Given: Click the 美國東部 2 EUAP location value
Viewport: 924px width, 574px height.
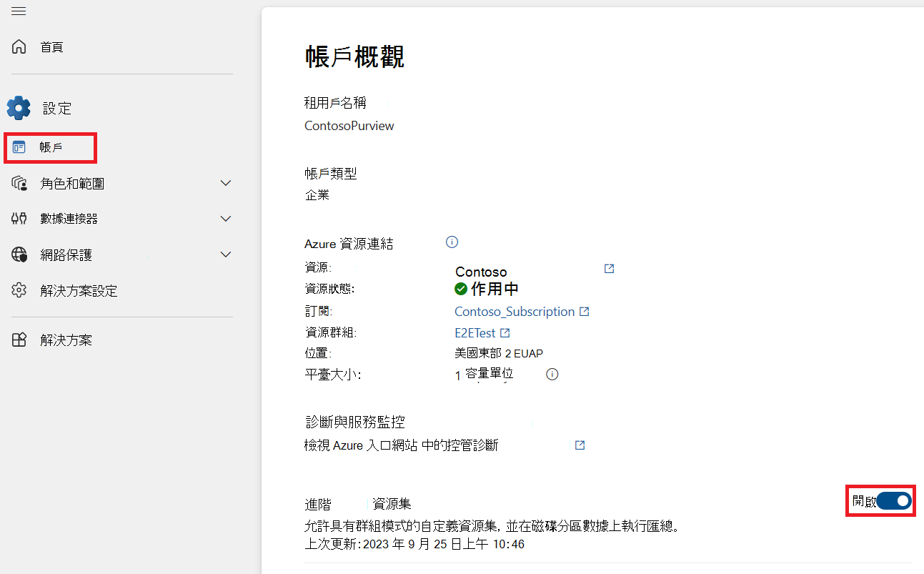Looking at the screenshot, I should tap(499, 353).
